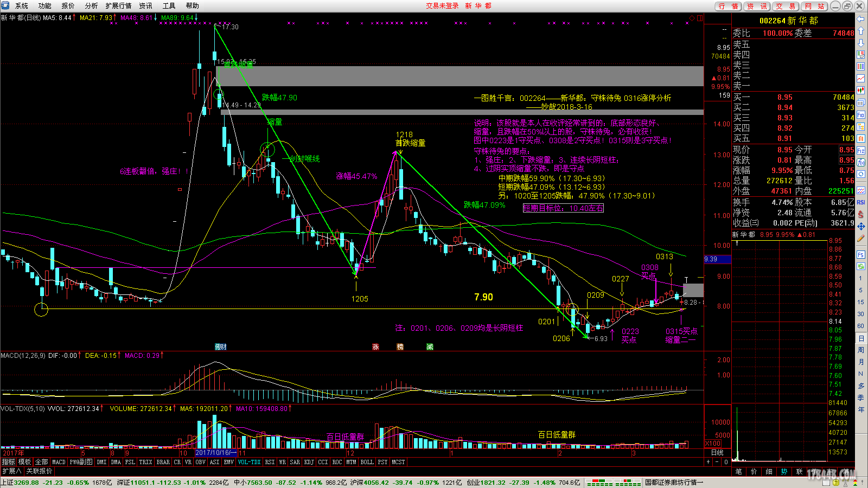Click the RSI indicator icon in right toolbar
The image size is (868, 488).
(861, 201)
